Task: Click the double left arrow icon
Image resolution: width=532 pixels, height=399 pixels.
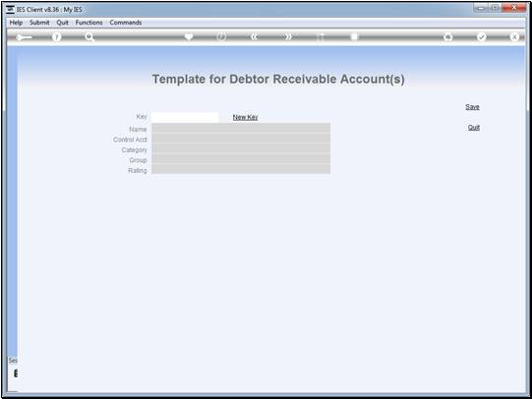Action: 254,36
